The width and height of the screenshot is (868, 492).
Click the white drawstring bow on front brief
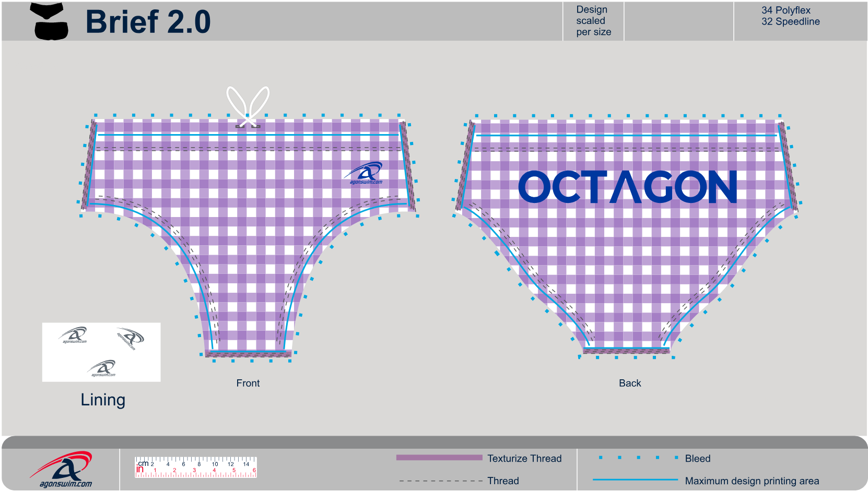point(248,106)
